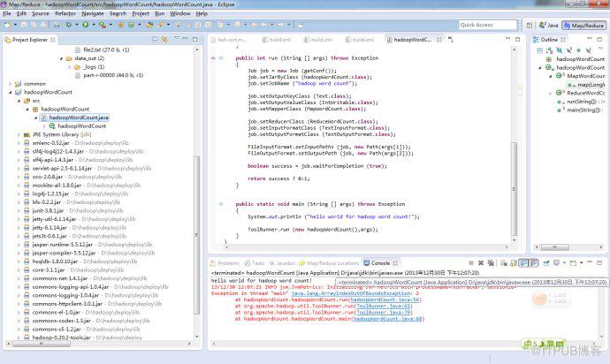Expand the JRE System Library node
The image size is (610, 364).
coord(19,134)
